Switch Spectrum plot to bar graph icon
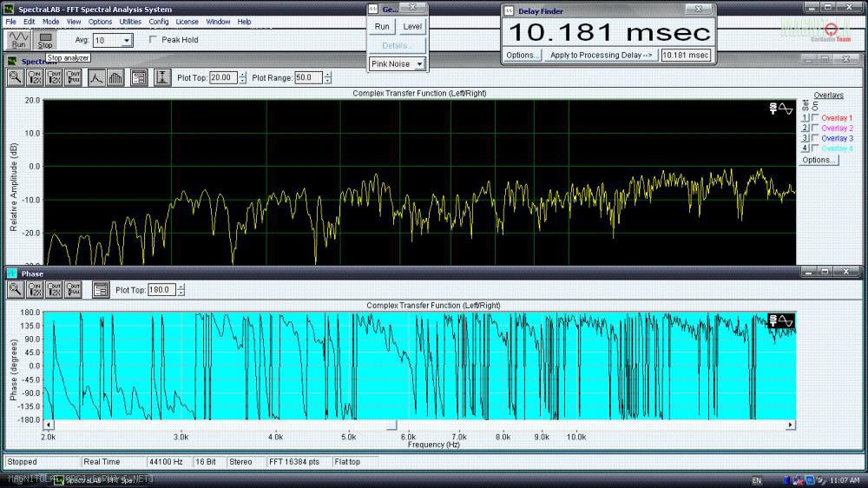The image size is (868, 488). (115, 77)
